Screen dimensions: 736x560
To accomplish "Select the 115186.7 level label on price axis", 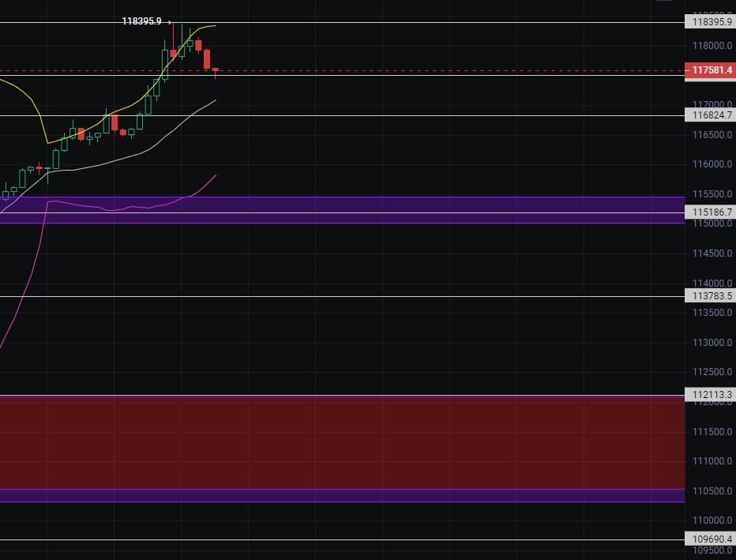I will point(712,212).
